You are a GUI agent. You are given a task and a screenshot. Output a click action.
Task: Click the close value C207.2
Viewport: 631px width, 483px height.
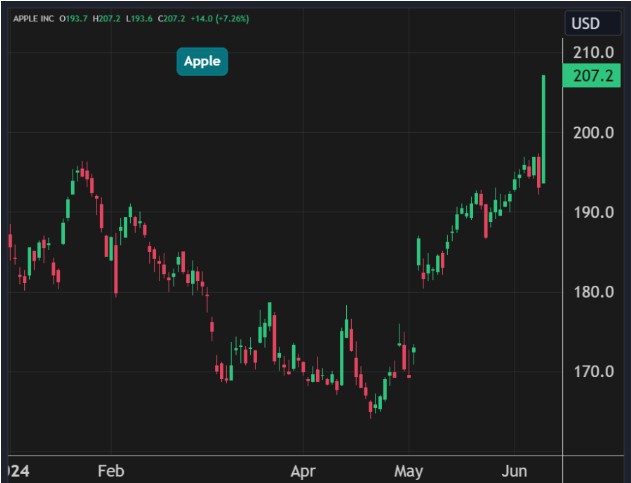click(x=171, y=19)
